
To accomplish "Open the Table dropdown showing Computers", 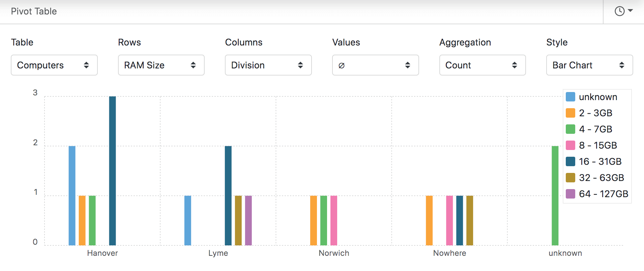I will [x=54, y=65].
